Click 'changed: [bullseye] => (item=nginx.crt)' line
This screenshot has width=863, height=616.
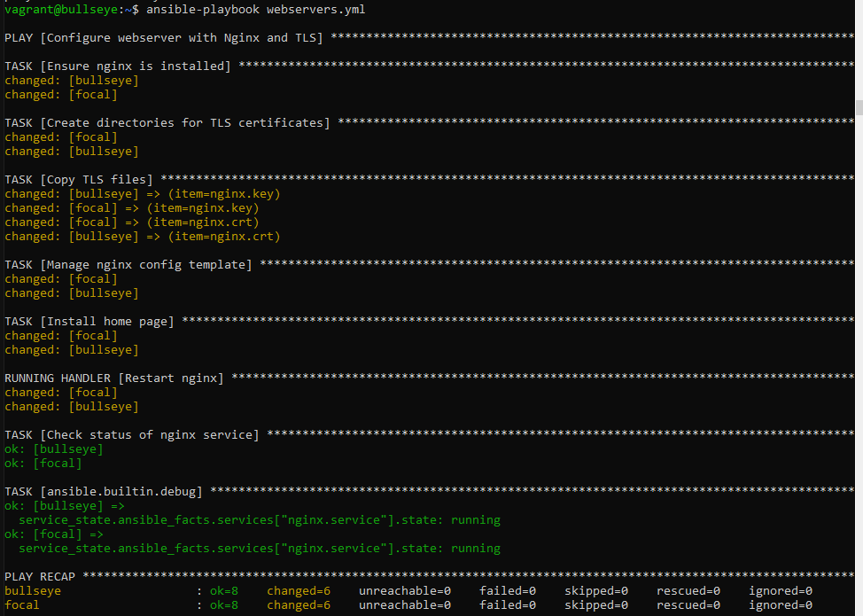143,237
